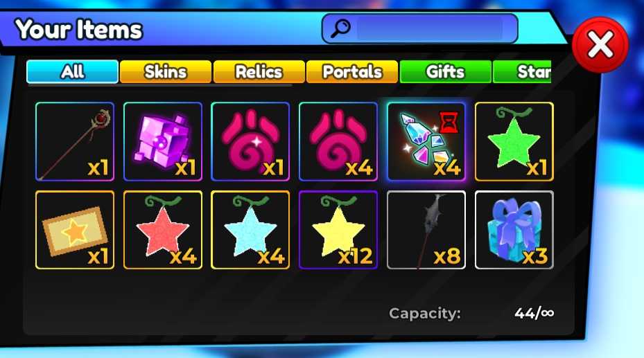Select the blue gift box item
644x358 pixels.
pyautogui.click(x=514, y=230)
